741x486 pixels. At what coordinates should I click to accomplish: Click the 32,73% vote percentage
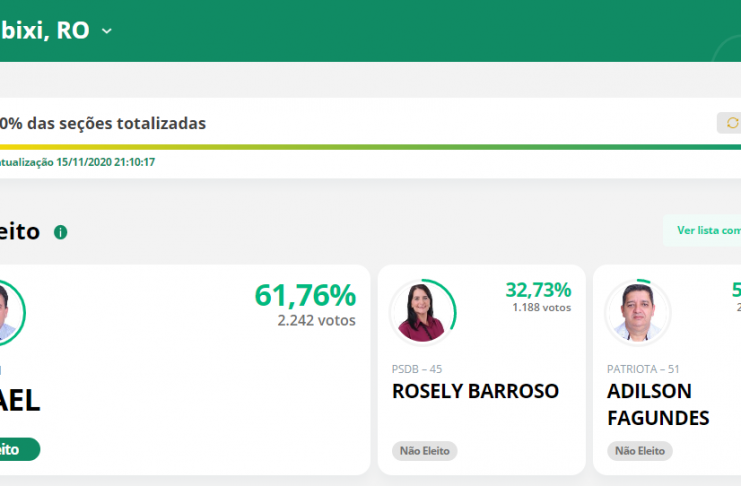coord(538,290)
